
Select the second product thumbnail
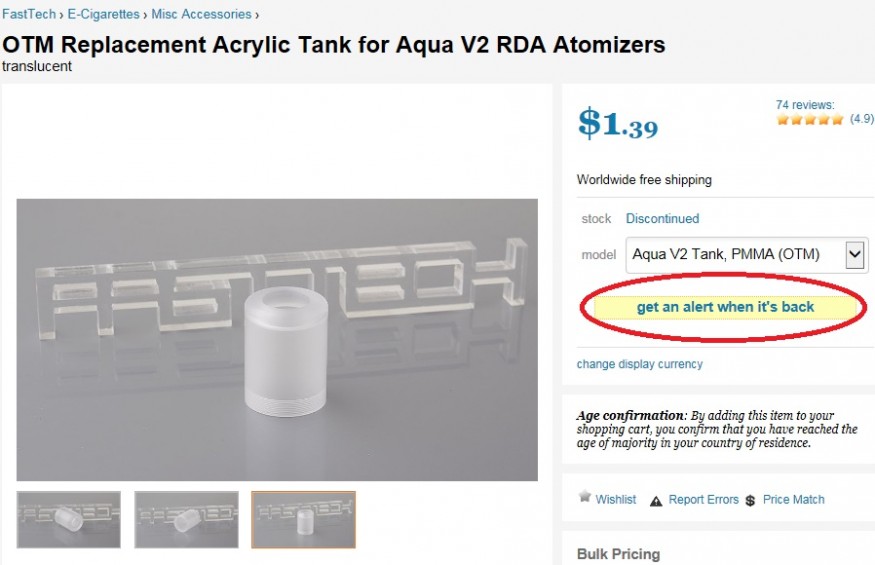click(x=186, y=519)
